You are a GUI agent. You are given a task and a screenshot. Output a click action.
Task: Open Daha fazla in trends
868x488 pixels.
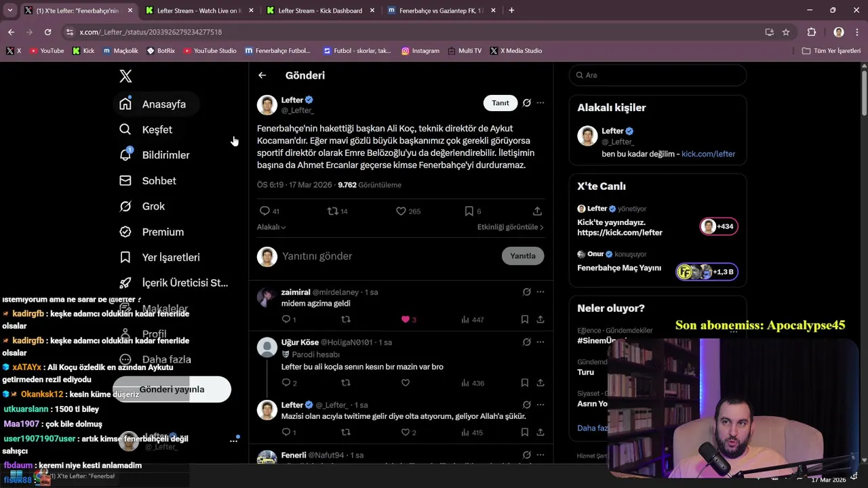click(x=592, y=428)
